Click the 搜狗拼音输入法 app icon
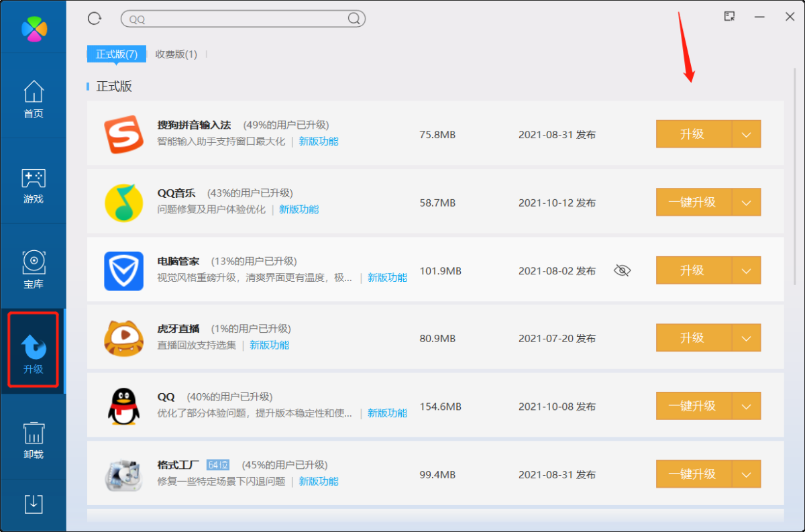Image resolution: width=805 pixels, height=532 pixels. pos(123,134)
